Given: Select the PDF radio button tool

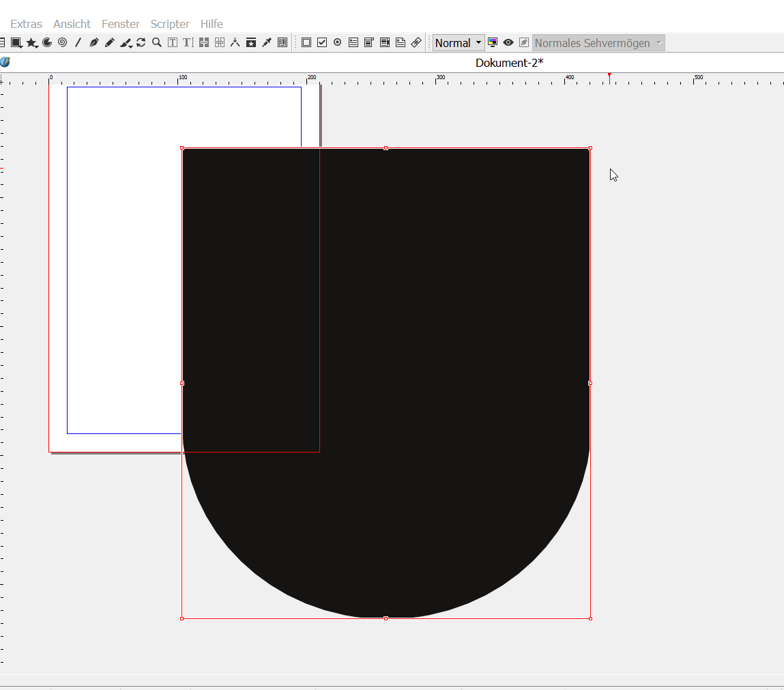Looking at the screenshot, I should click(x=337, y=42).
